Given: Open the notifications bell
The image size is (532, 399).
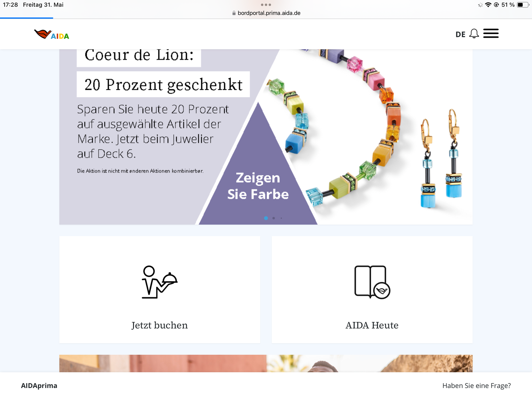Looking at the screenshot, I should point(474,34).
